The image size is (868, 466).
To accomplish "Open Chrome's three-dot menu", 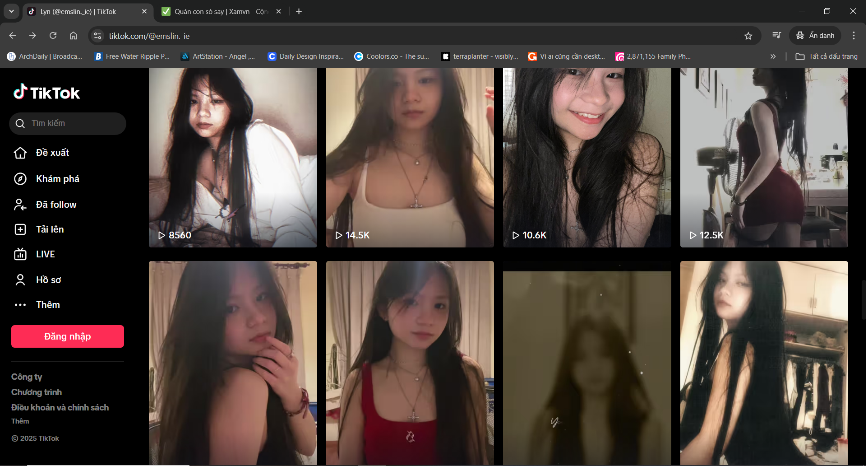I will tap(853, 36).
